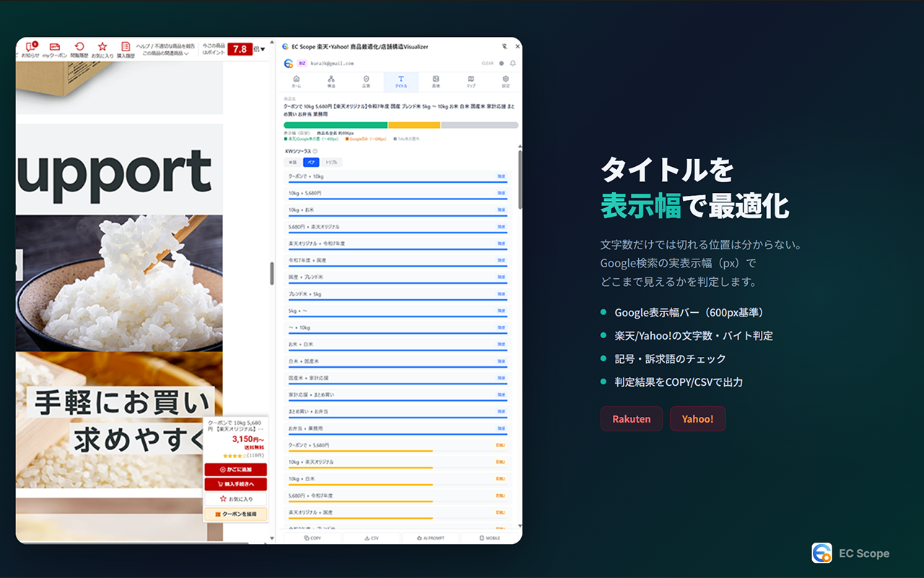Expand the 7.8倍 points dropdown arrow
Screen dimensions: 924x578
262,50
